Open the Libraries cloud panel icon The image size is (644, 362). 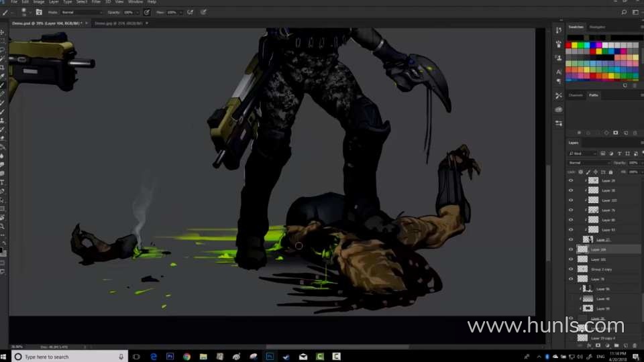pos(559,109)
